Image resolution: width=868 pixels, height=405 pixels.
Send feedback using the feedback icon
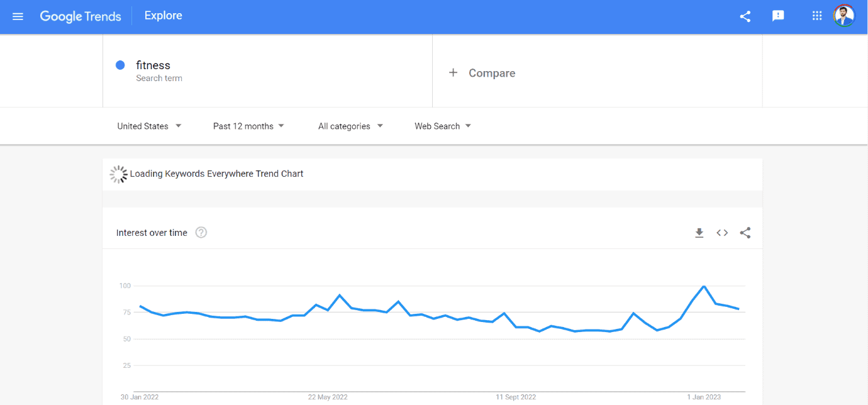778,16
